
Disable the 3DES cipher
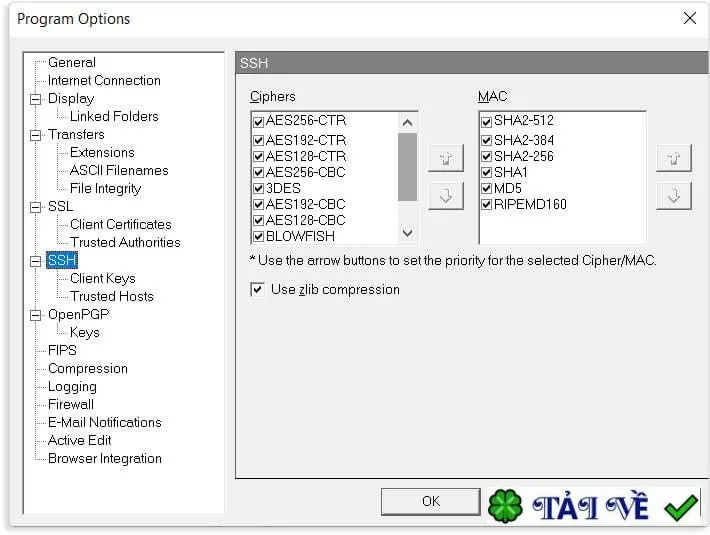pyautogui.click(x=259, y=188)
